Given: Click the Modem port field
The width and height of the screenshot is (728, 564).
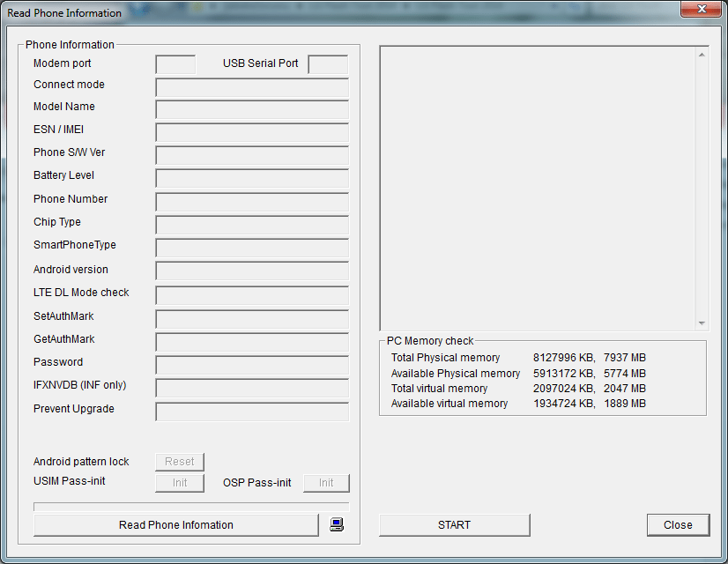Looking at the screenshot, I should click(175, 64).
